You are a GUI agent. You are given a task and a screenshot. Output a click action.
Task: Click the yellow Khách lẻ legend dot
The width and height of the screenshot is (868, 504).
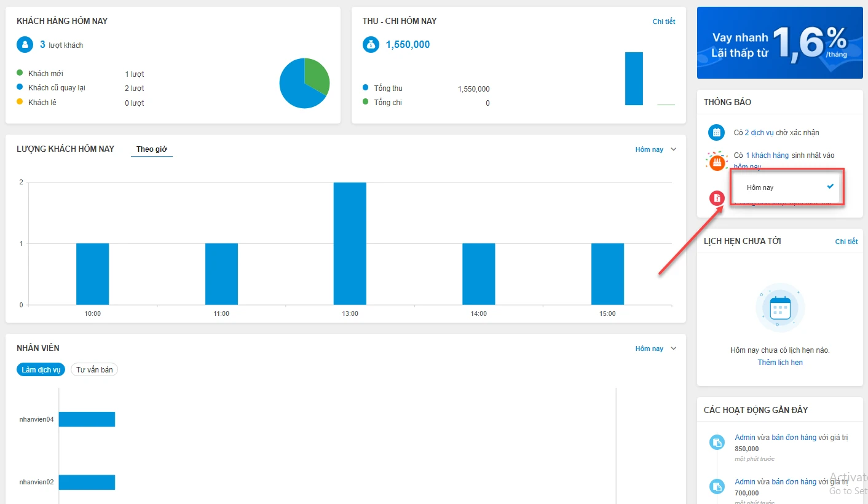coord(20,102)
